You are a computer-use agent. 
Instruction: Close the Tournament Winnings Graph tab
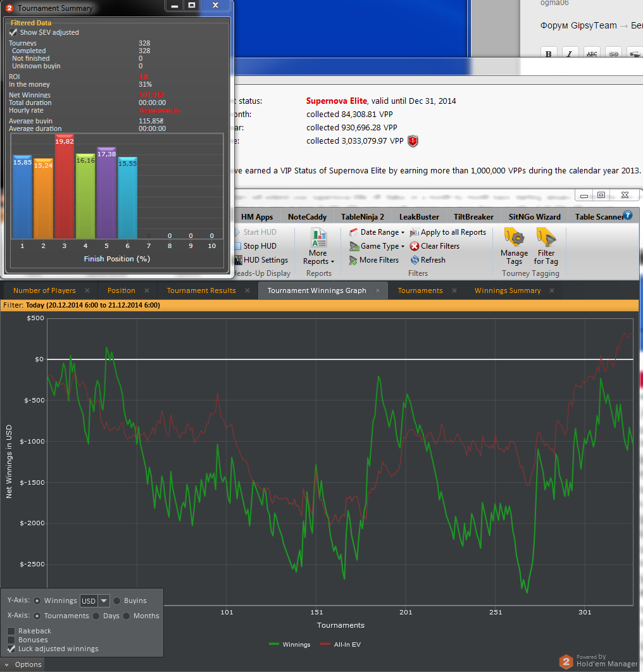(x=378, y=290)
